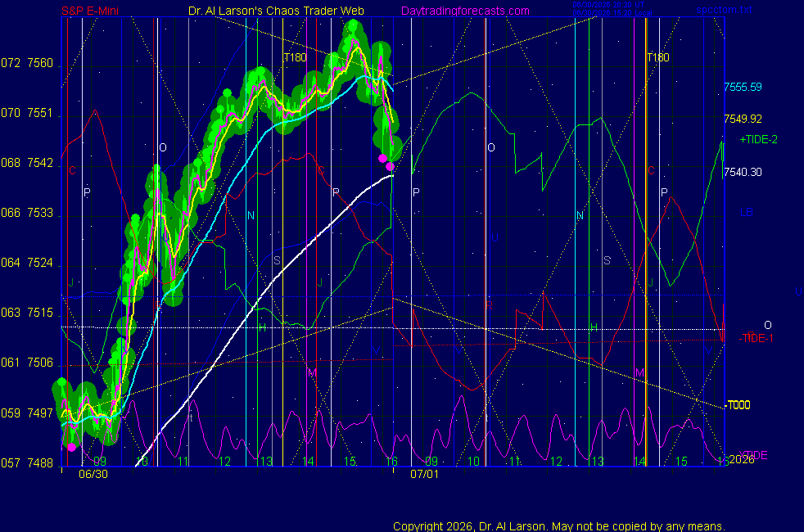
Task: Click the blue LB label
Action: [747, 212]
